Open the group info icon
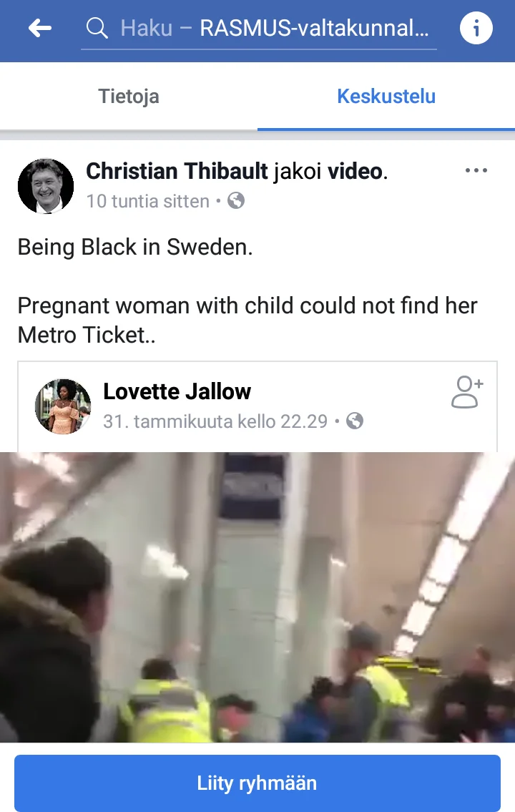The image size is (515, 812). click(476, 28)
